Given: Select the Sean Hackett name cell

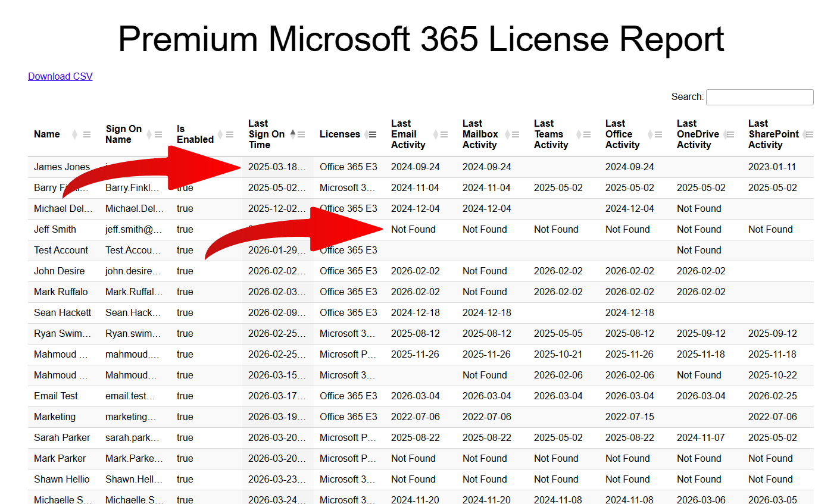Looking at the screenshot, I should [x=63, y=313].
